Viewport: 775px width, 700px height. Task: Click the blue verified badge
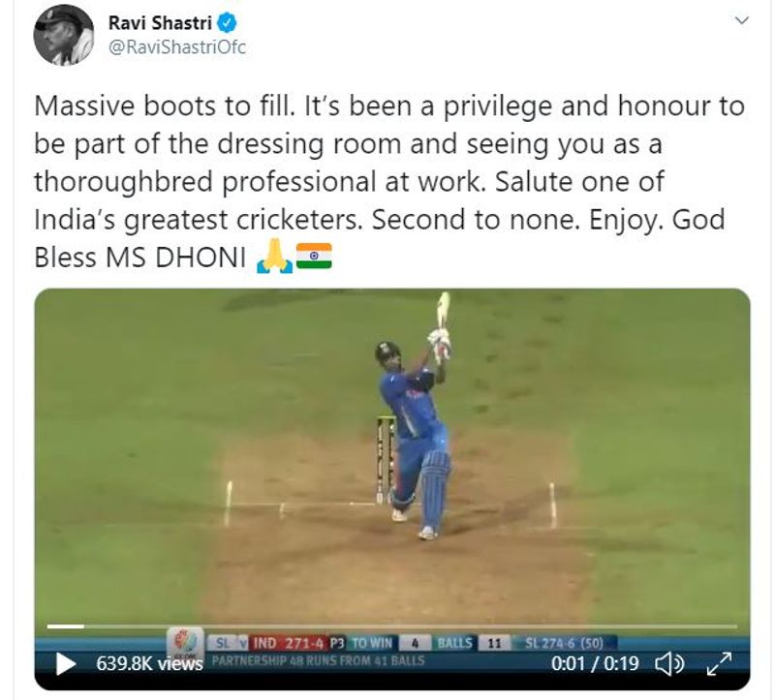click(x=228, y=22)
